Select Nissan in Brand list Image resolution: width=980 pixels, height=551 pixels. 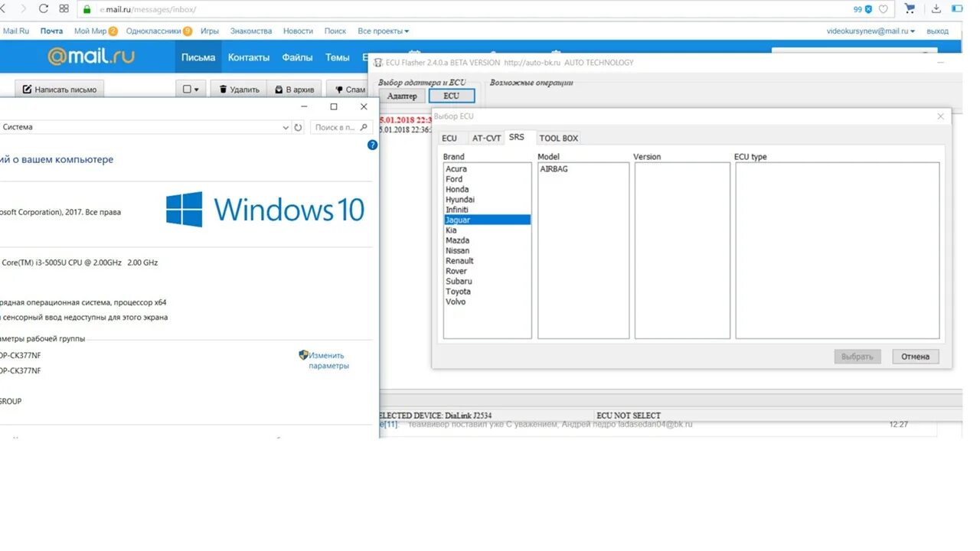pos(487,250)
